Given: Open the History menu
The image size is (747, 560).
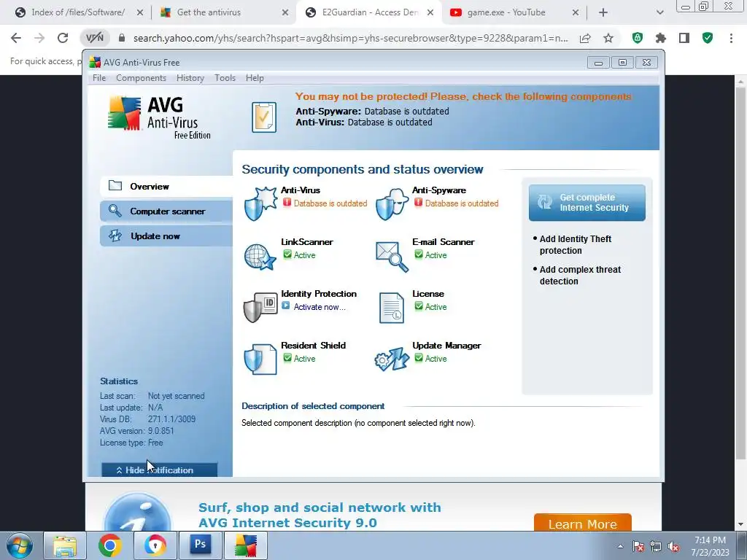Looking at the screenshot, I should 190,77.
